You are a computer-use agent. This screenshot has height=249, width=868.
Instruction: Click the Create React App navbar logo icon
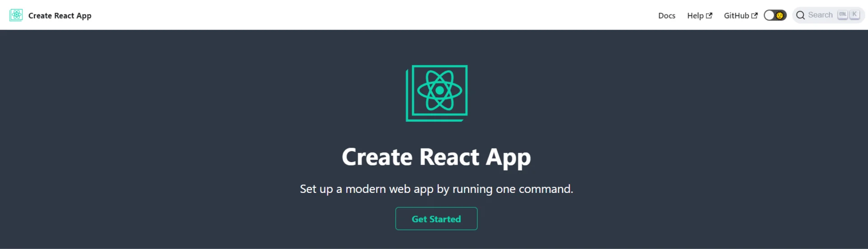tap(16, 15)
